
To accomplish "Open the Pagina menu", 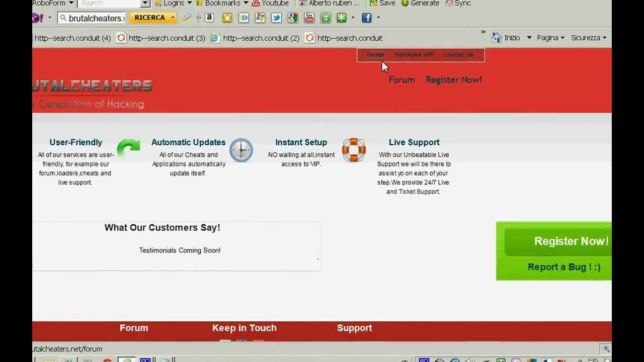I will [x=550, y=38].
